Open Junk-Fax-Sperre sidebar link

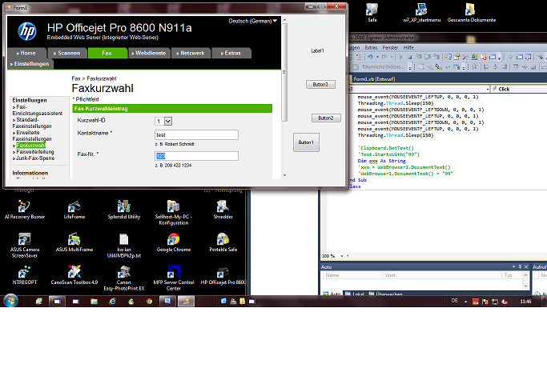coord(35,158)
